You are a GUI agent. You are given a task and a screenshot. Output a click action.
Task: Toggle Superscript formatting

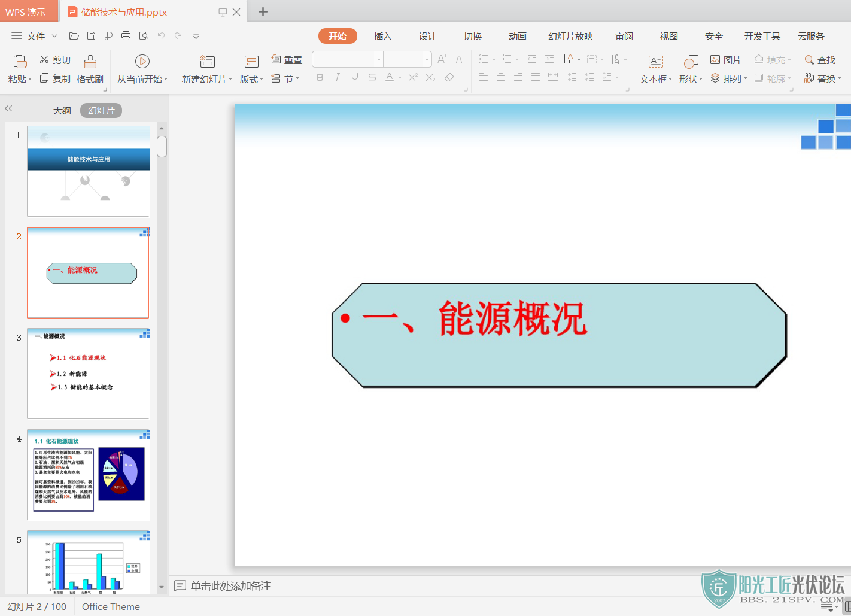pos(413,77)
